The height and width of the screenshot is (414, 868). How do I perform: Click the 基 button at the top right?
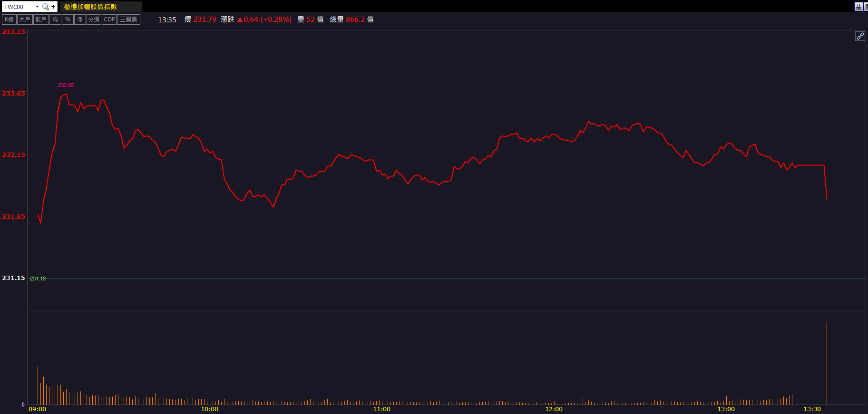click(x=858, y=7)
